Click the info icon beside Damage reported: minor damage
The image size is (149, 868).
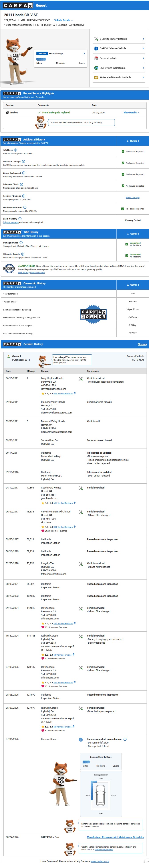pos(125,739)
